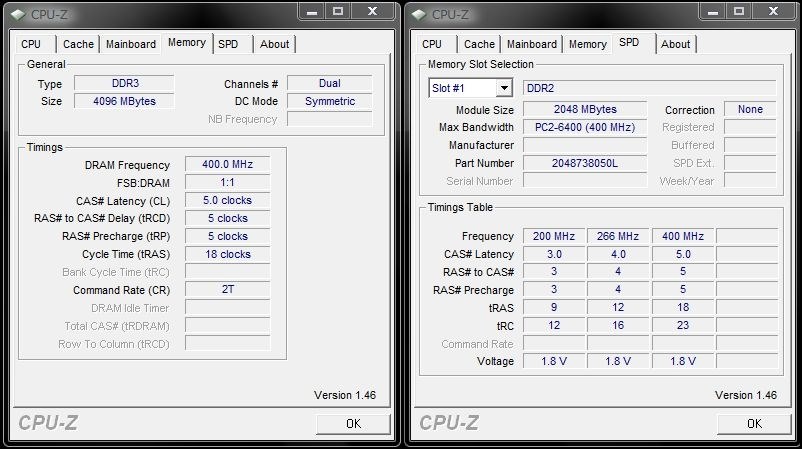Switch to Memory tab in right CPU-Z window
The image size is (802, 449).
point(587,44)
